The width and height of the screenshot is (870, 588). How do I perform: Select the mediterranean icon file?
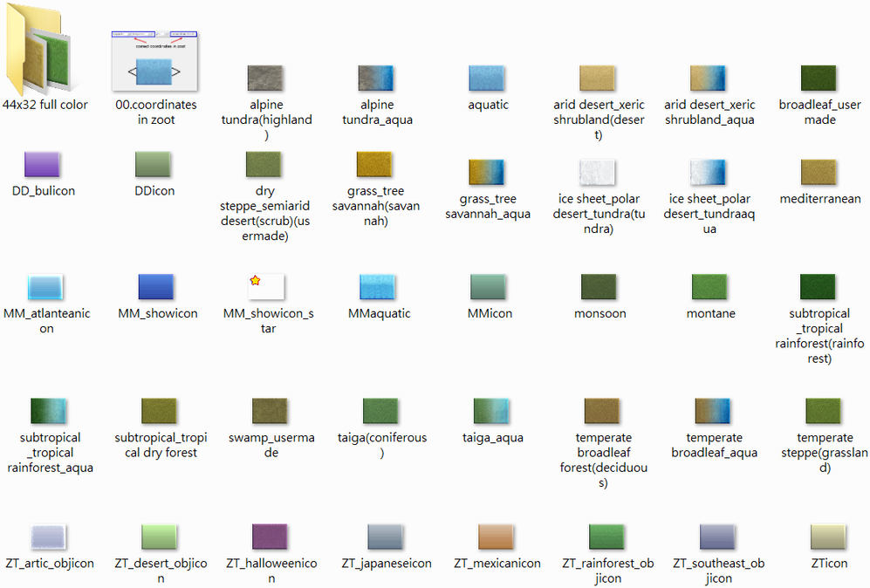point(819,172)
